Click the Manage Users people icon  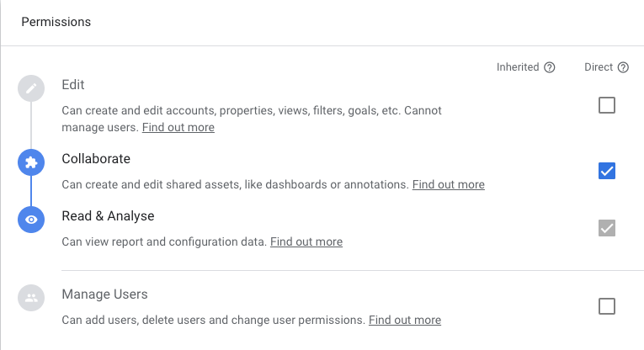click(31, 297)
